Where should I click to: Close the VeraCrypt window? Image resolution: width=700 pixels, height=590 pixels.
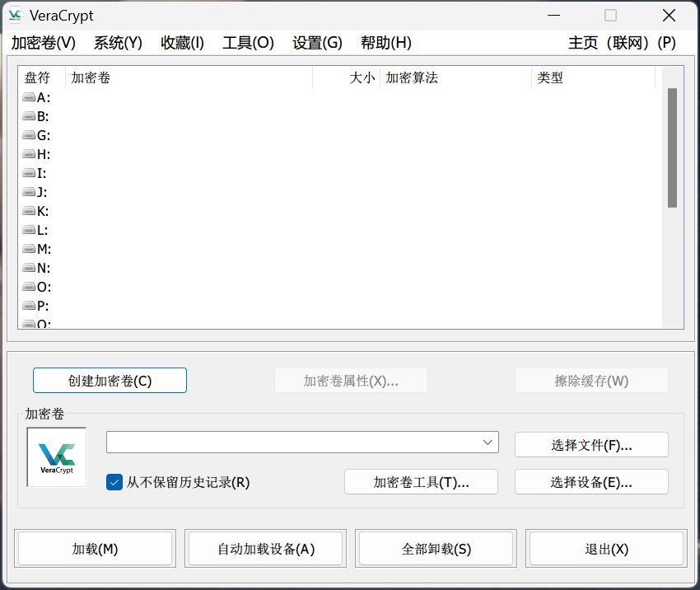pyautogui.click(x=669, y=15)
